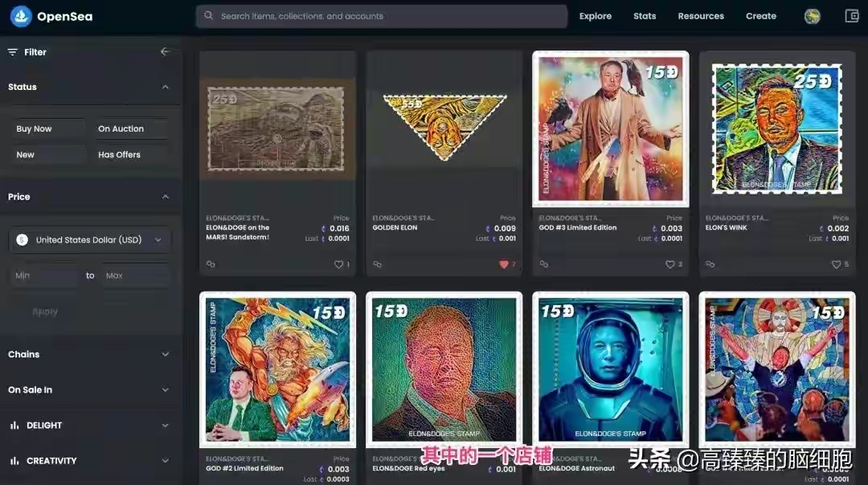Screen dimensions: 868x485
Task: Click the search magnifier icon
Action: (x=208, y=15)
